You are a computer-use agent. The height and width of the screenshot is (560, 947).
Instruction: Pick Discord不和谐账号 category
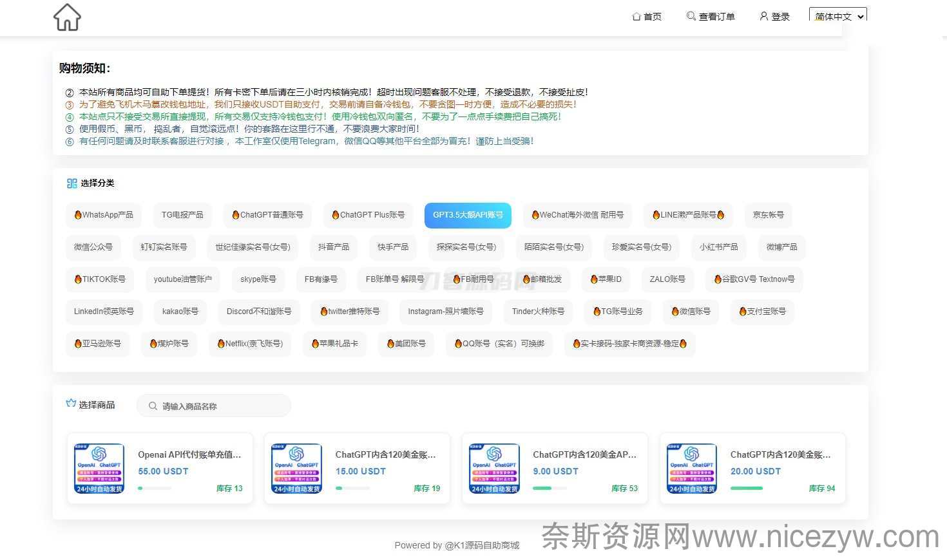click(259, 312)
